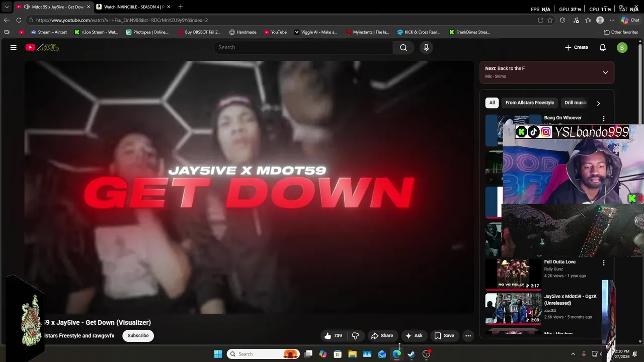
Task: Open Fell Outta Love video thumbnail
Action: (513, 274)
